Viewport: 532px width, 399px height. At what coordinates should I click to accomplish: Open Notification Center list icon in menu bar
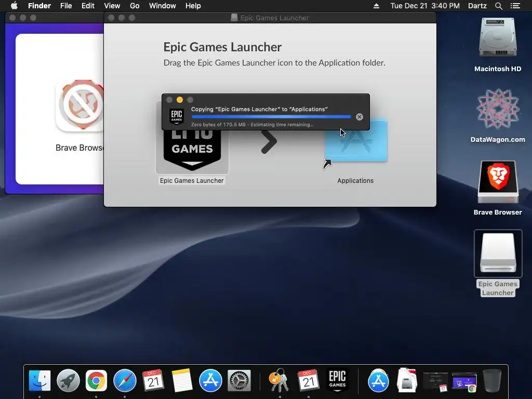[515, 6]
